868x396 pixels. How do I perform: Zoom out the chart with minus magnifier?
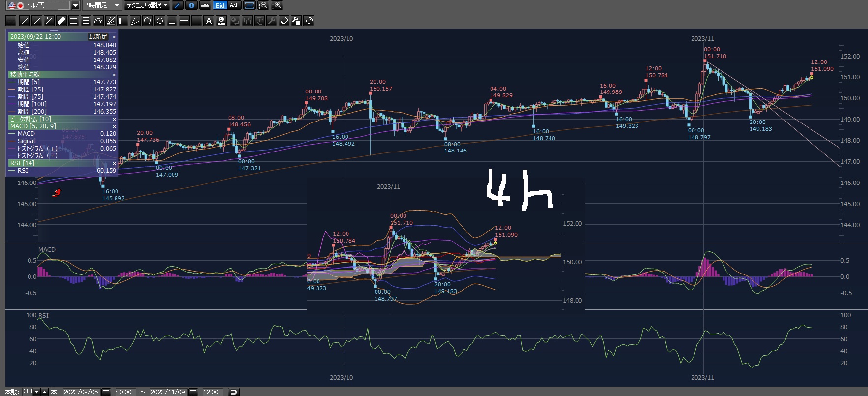[x=263, y=5]
